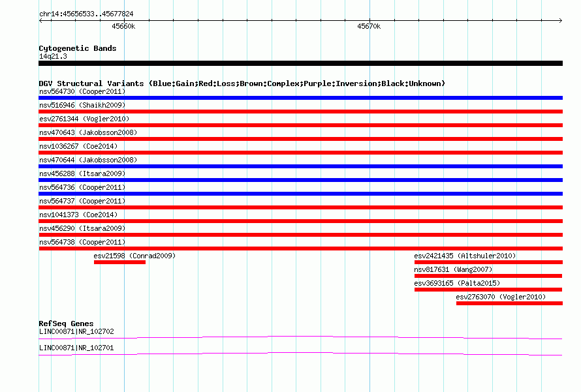Open the nsv564737 (Cooper2011) label
Image resolution: width=581 pixels, height=392 pixels.
pos(82,201)
